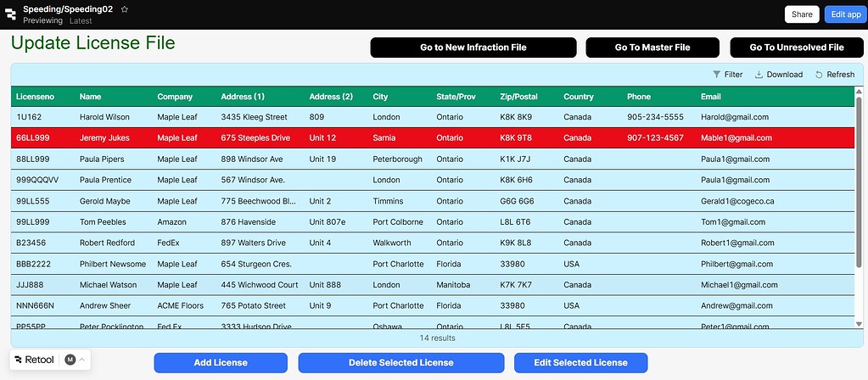This screenshot has height=380, width=868.
Task: Click the 66LL999 license in red row
Action: 32,138
